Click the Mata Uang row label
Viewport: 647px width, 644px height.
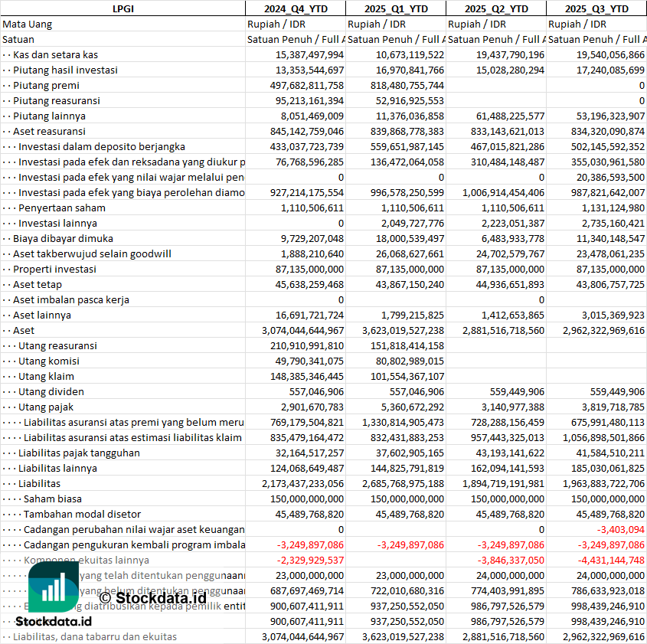point(28,24)
